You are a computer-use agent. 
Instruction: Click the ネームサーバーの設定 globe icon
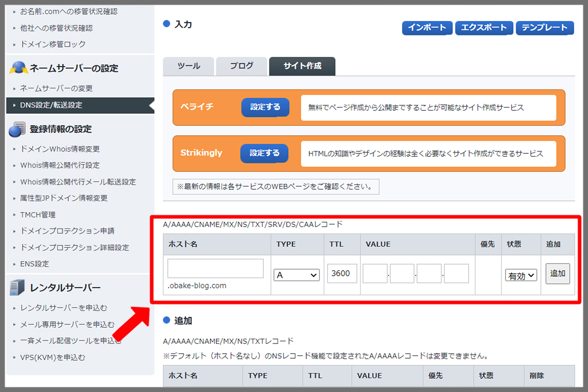point(18,68)
